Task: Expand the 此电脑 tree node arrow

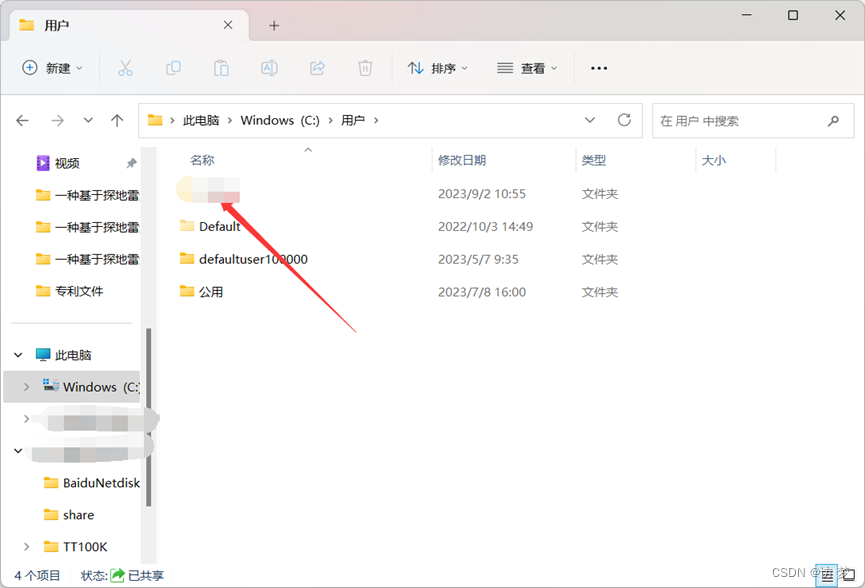Action: (x=17, y=354)
